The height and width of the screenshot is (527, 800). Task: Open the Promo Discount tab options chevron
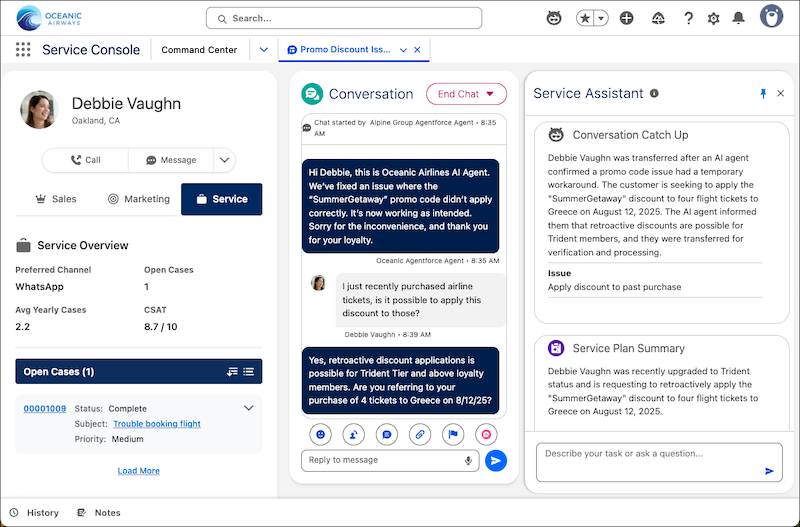403,50
